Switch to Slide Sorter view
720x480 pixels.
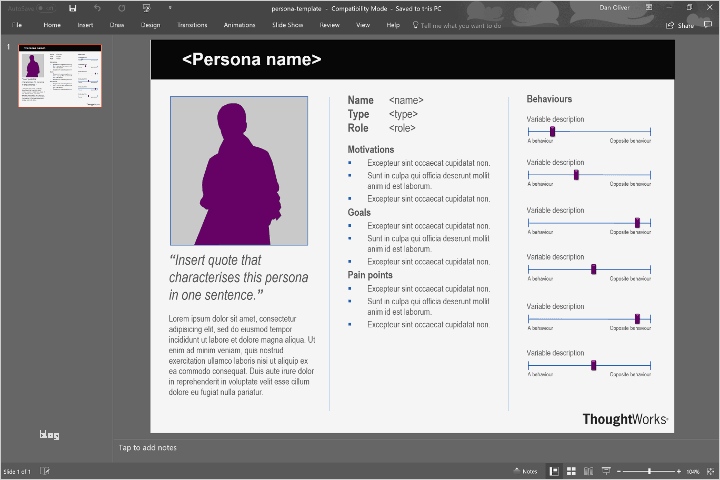(570, 471)
